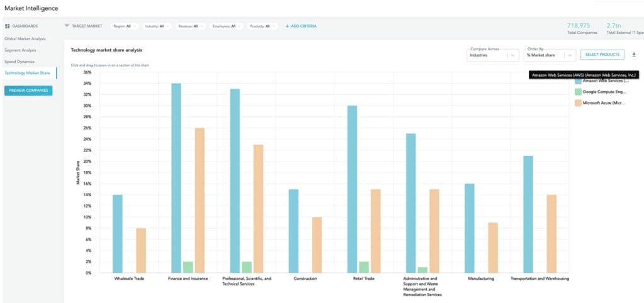Click the Finance and Insurance Azure bar

click(x=200, y=200)
